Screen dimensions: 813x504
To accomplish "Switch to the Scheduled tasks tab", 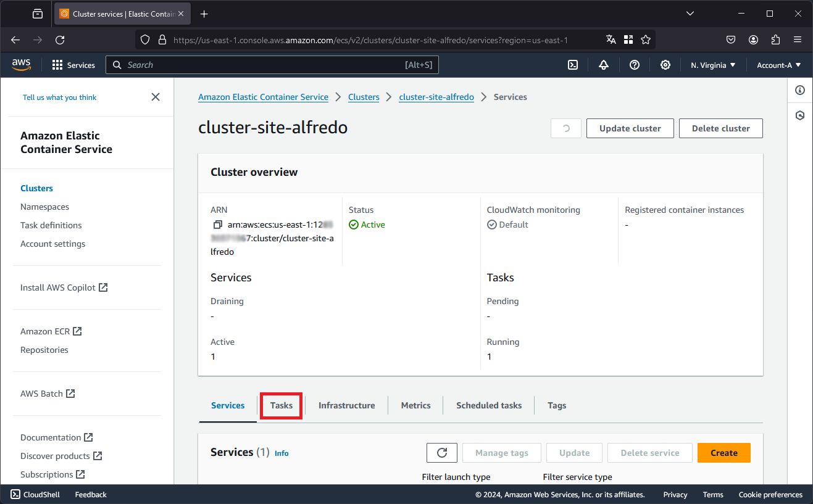I will [489, 405].
